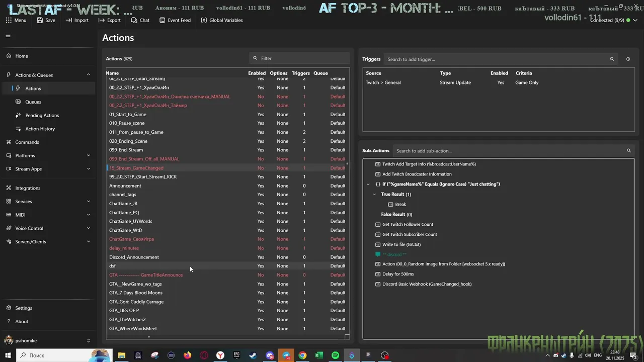Select the GTA_LIES OF P action
Viewport: 644px width, 362px height.
click(x=225, y=311)
